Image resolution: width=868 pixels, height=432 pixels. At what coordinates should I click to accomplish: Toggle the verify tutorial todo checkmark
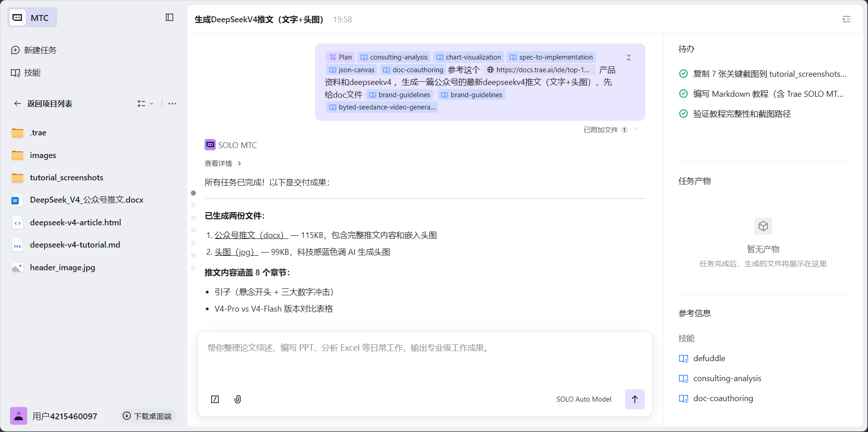683,114
